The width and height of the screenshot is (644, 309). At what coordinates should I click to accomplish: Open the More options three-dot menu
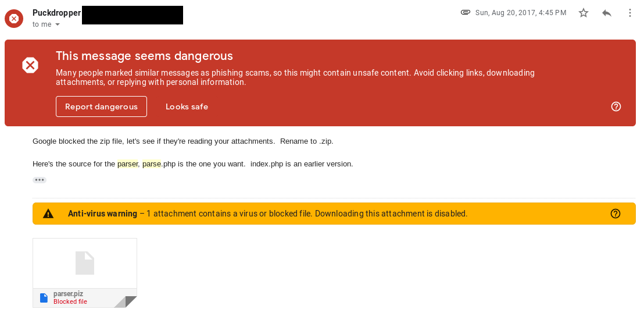tap(630, 13)
